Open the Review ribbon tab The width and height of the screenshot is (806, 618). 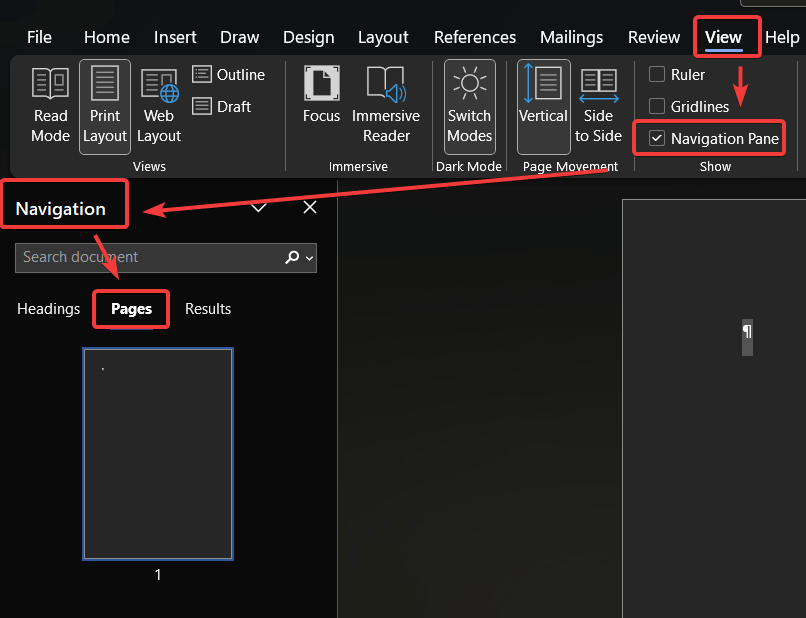click(654, 37)
